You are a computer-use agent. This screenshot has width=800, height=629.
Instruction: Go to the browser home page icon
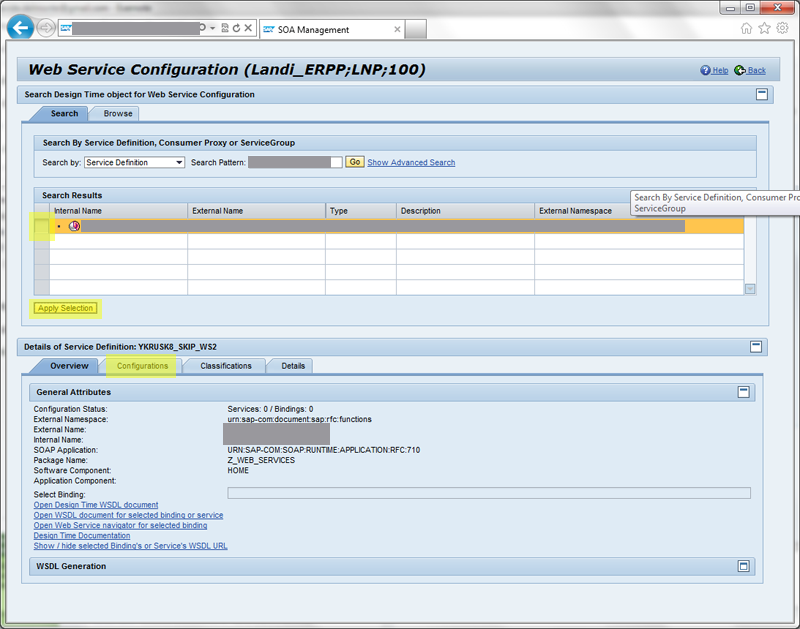click(746, 28)
